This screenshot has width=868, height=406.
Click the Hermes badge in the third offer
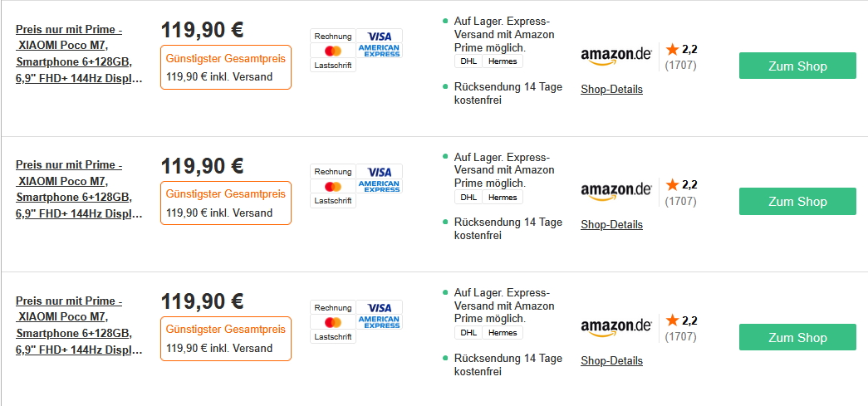tap(503, 333)
